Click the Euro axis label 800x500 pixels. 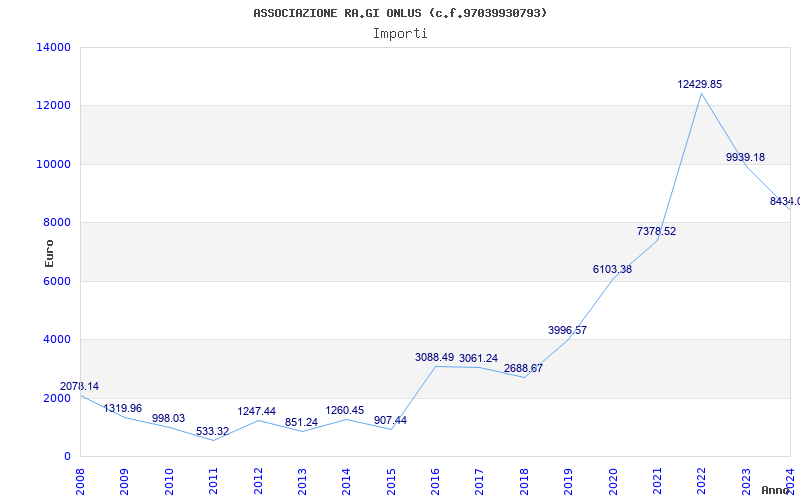click(49, 253)
